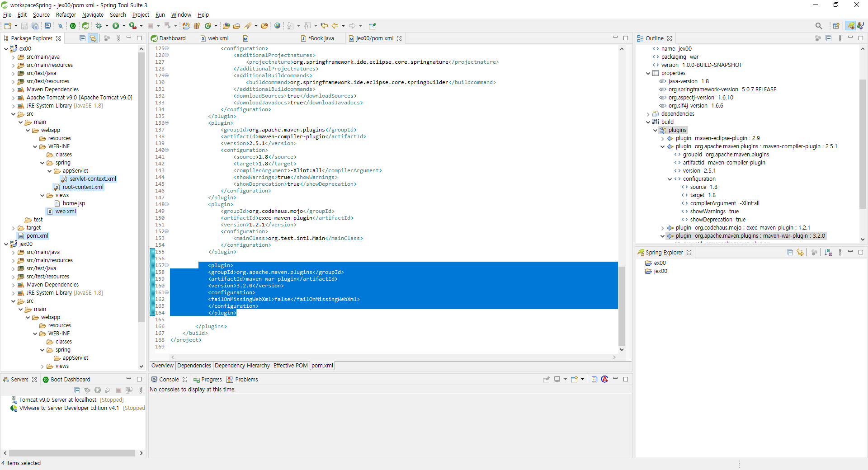
Task: Toggle Link with Editor in Spring Explorer
Action: click(x=800, y=253)
